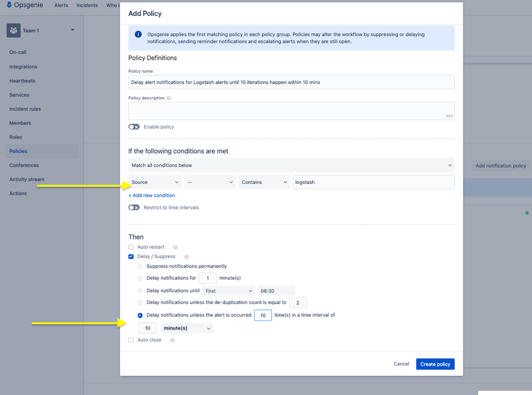Click the Create policy button

click(435, 364)
